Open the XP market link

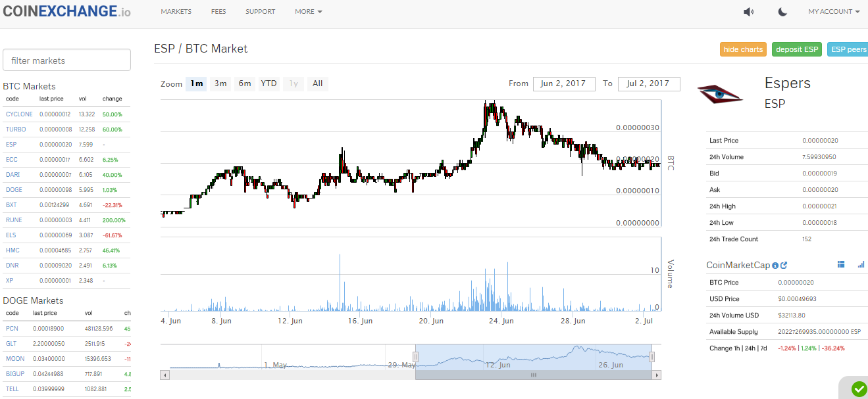[x=9, y=281]
